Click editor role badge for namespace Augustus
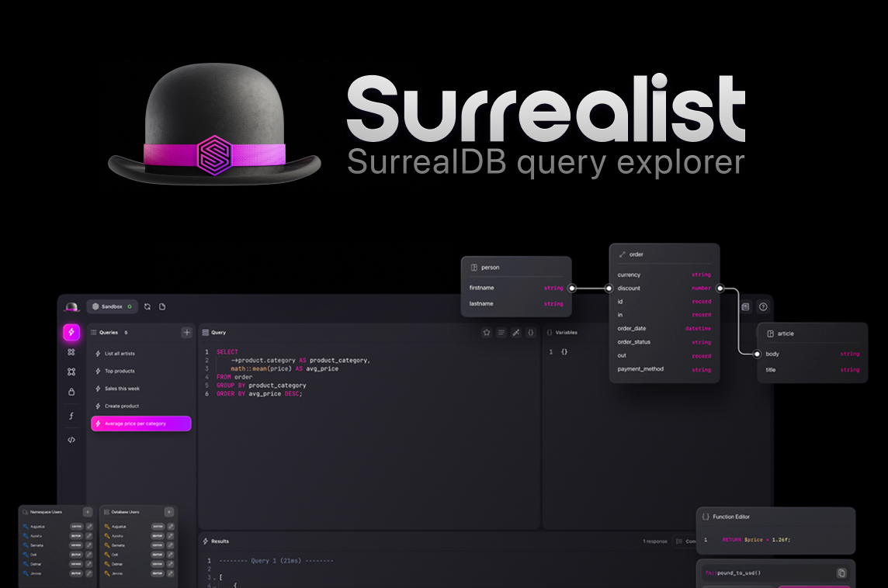The image size is (888, 588). [x=76, y=527]
